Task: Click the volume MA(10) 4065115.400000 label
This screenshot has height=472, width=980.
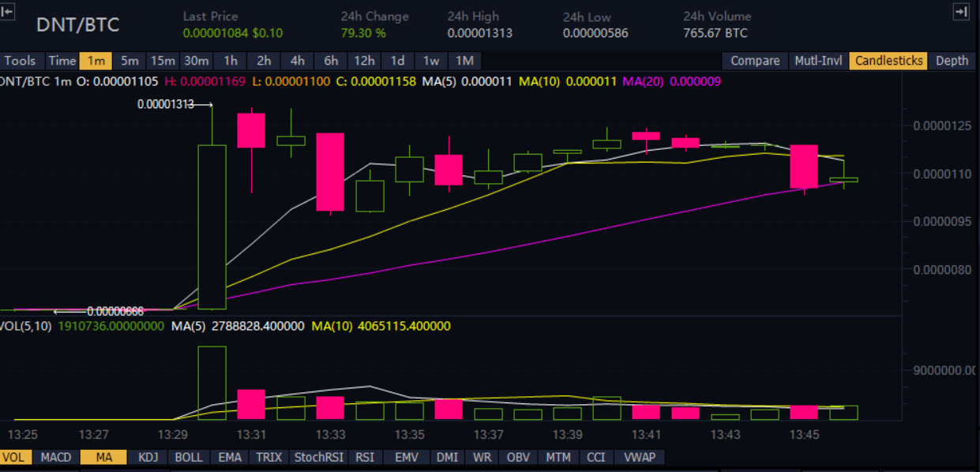Action: click(381, 326)
